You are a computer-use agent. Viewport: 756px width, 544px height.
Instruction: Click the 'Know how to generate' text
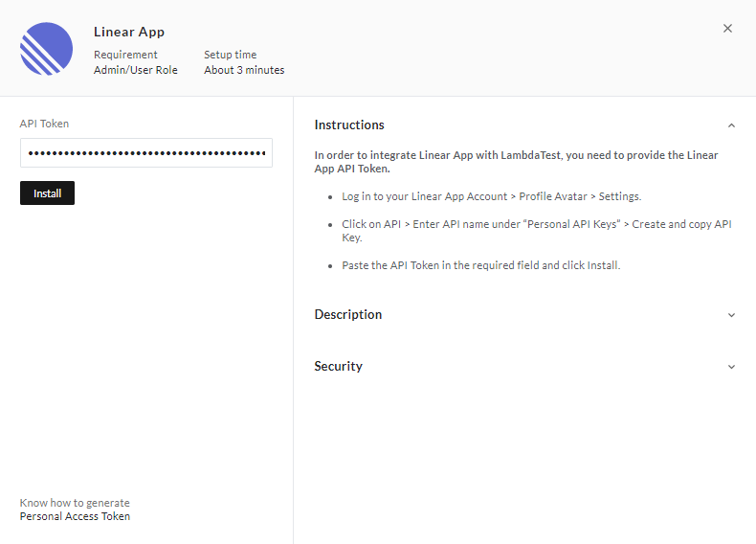pyautogui.click(x=75, y=503)
